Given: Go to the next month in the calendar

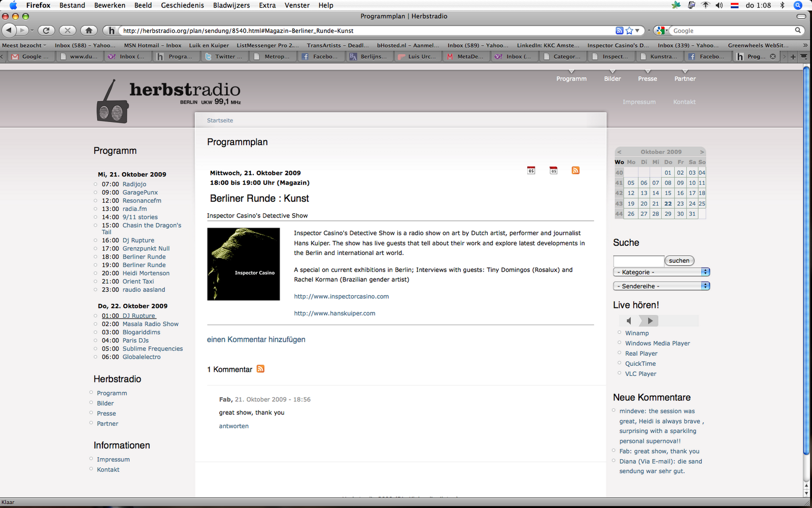Looking at the screenshot, I should 702,152.
